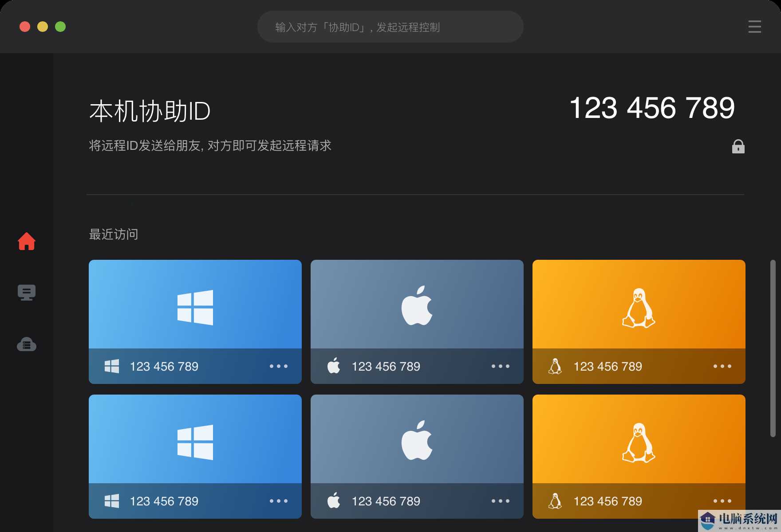Open more options on second-row Linux card

[x=722, y=501]
